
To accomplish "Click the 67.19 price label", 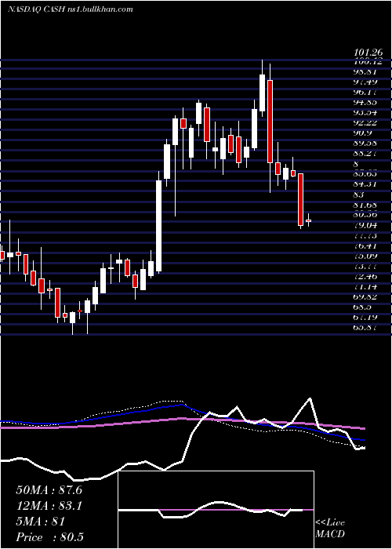I will 366,317.
